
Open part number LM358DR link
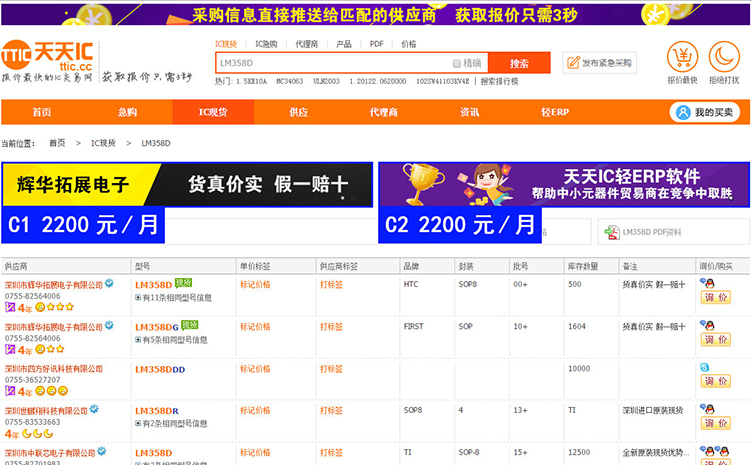point(157,411)
